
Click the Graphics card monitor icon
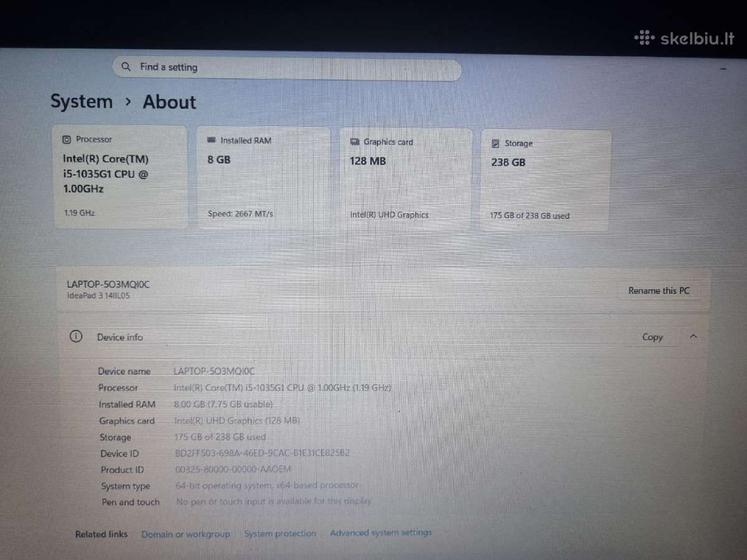355,142
